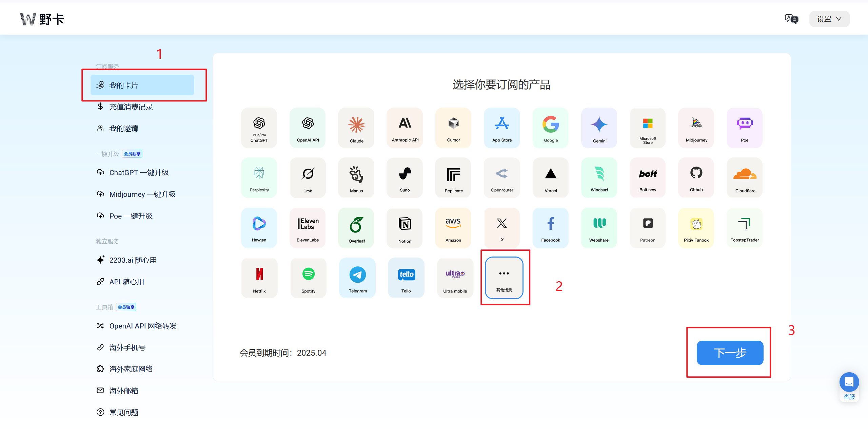Select the Patreon product card

(x=648, y=228)
